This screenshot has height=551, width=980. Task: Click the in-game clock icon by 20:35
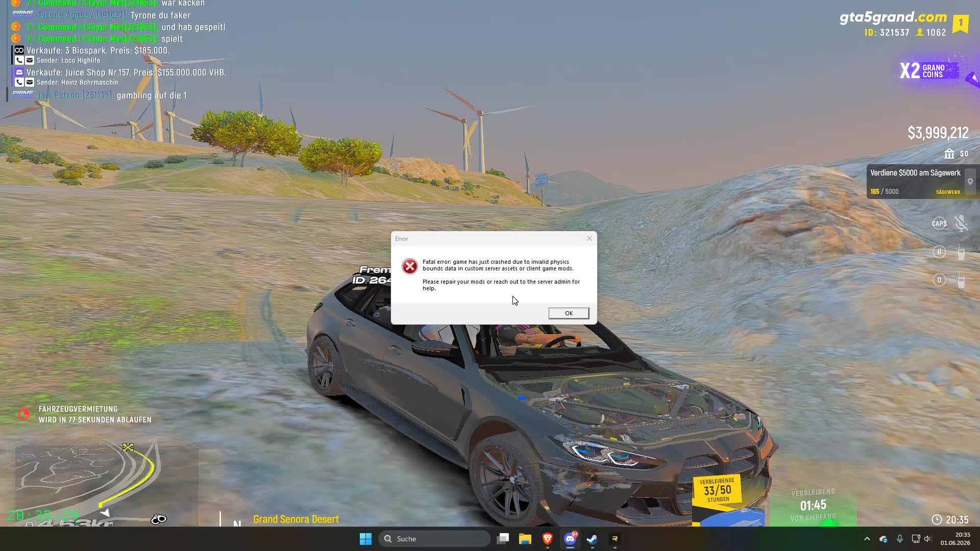[937, 519]
